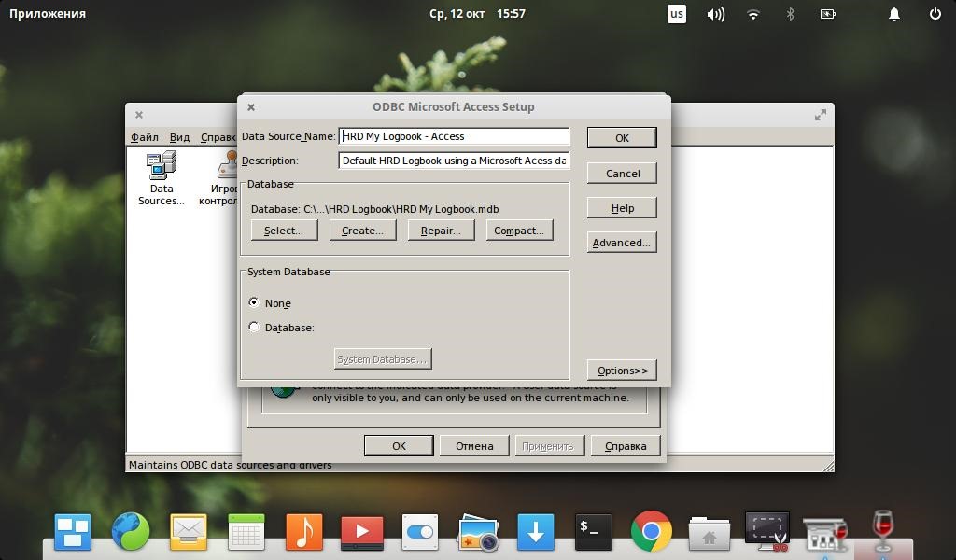Open the volume indicator in top panel

(x=716, y=13)
